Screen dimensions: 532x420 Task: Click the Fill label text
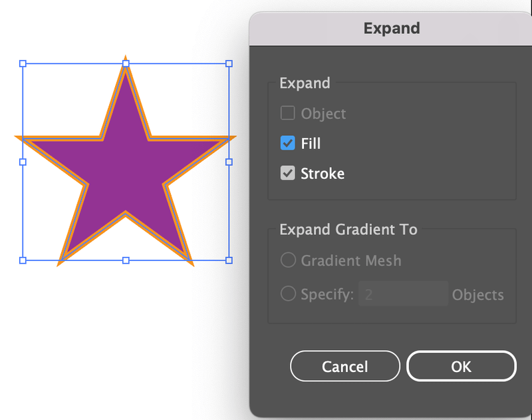311,143
